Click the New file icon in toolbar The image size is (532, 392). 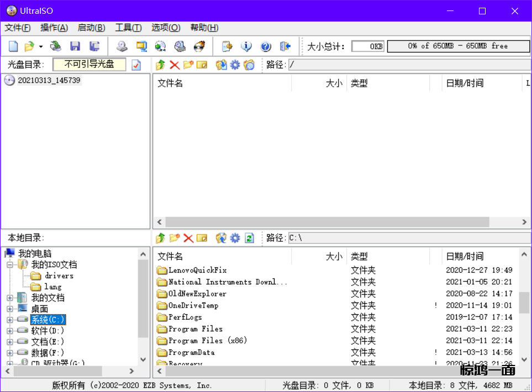coord(13,46)
